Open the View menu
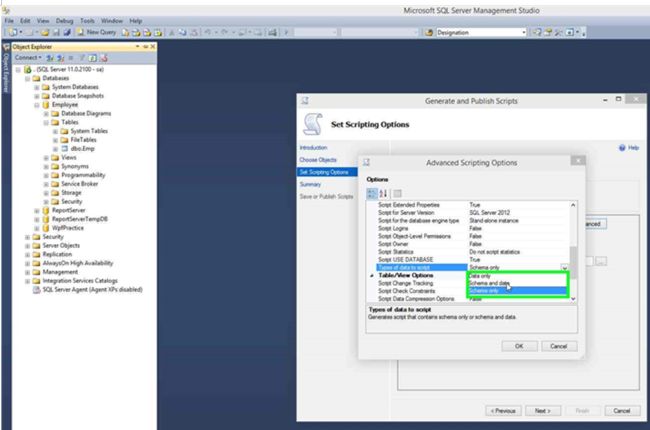Image resolution: width=650 pixels, height=430 pixels. (43, 21)
